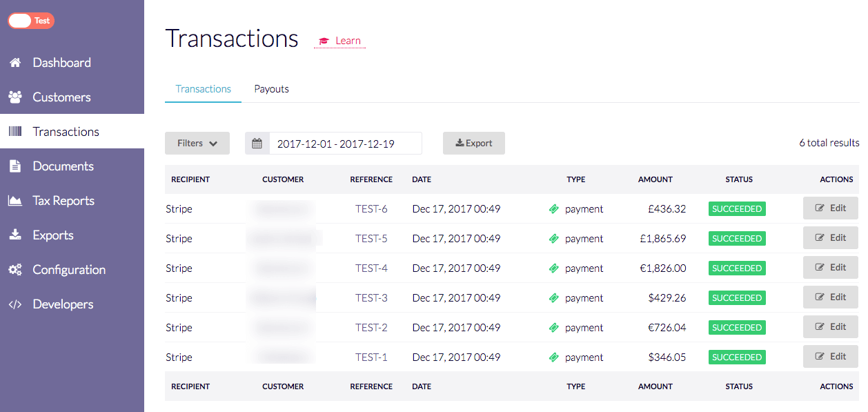Edit the TEST-4 transaction

point(830,268)
